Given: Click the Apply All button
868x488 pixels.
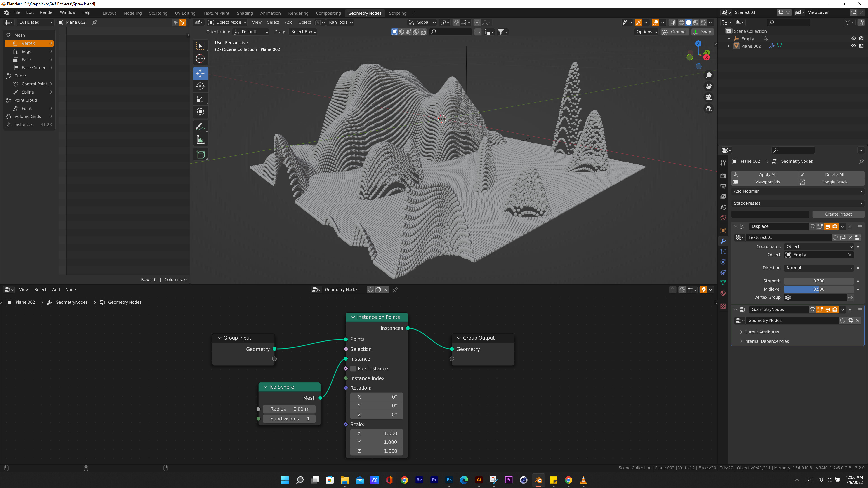Looking at the screenshot, I should tap(768, 174).
